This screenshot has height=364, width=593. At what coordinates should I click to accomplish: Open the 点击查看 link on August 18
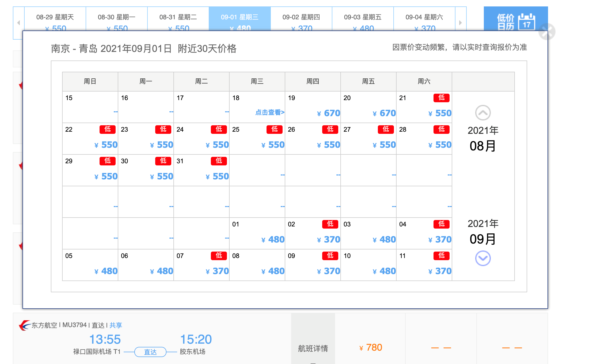[270, 112]
